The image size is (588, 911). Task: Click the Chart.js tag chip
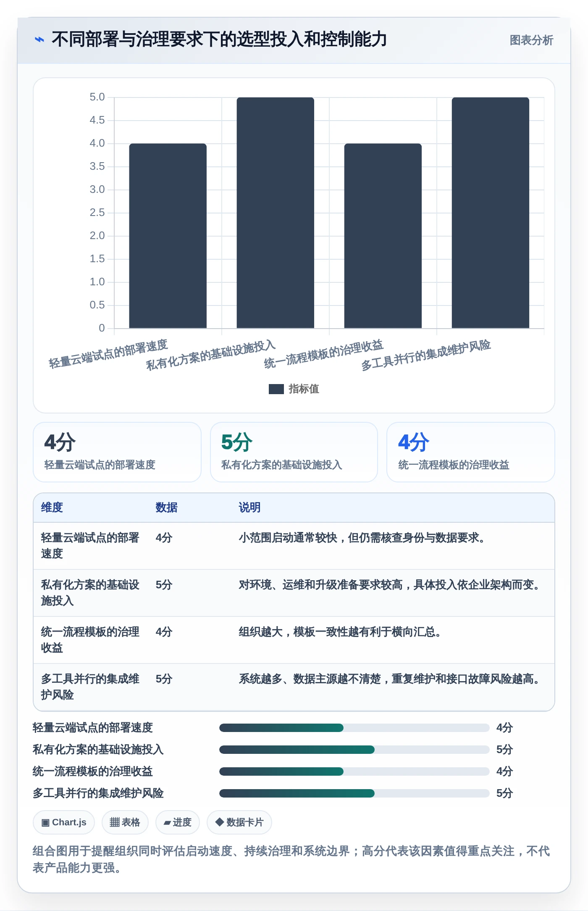coord(64,822)
